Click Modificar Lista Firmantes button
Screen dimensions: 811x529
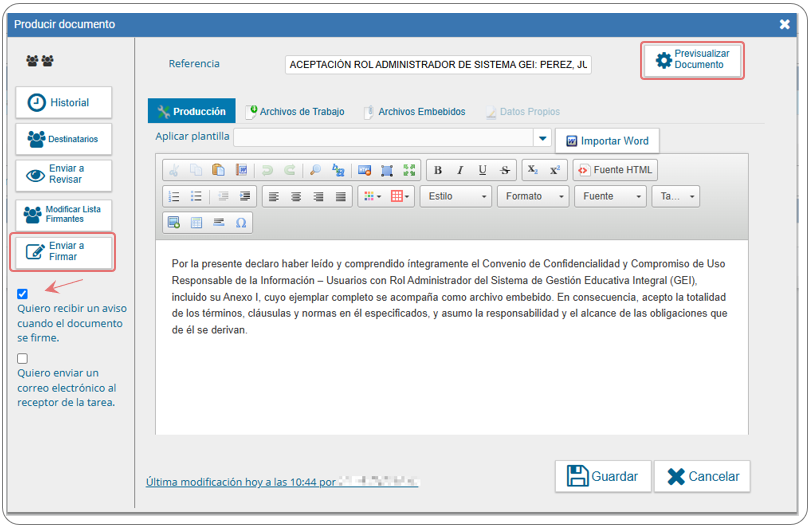64,214
